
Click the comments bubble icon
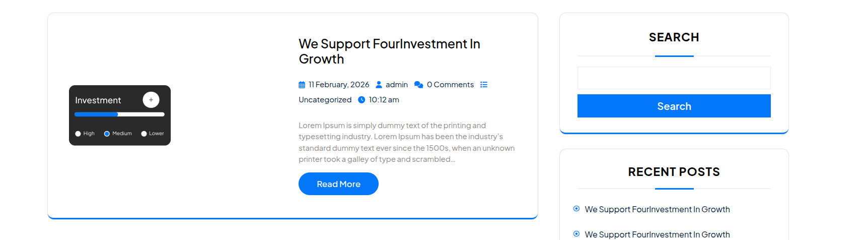click(418, 85)
